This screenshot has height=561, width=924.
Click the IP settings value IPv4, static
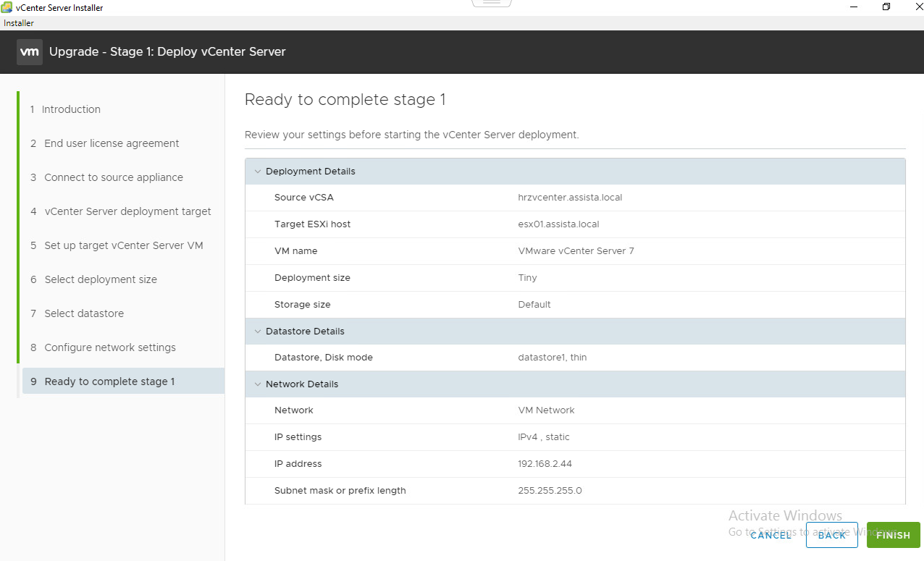(544, 437)
